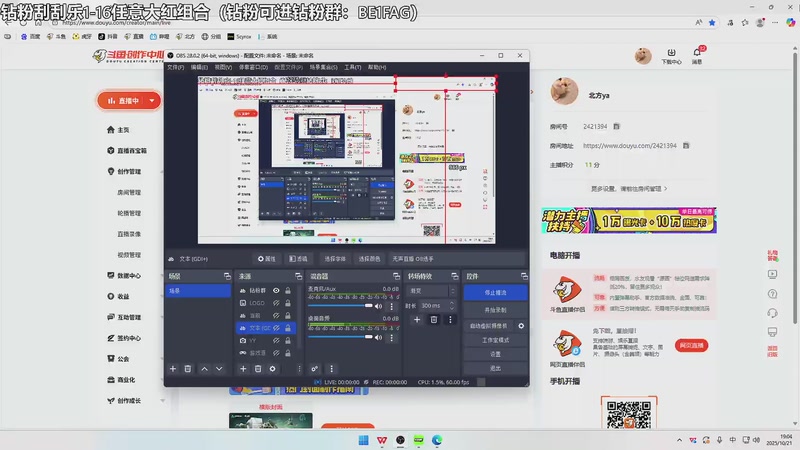Open the transition type dropdown
The width and height of the screenshot is (800, 450).
tap(431, 291)
